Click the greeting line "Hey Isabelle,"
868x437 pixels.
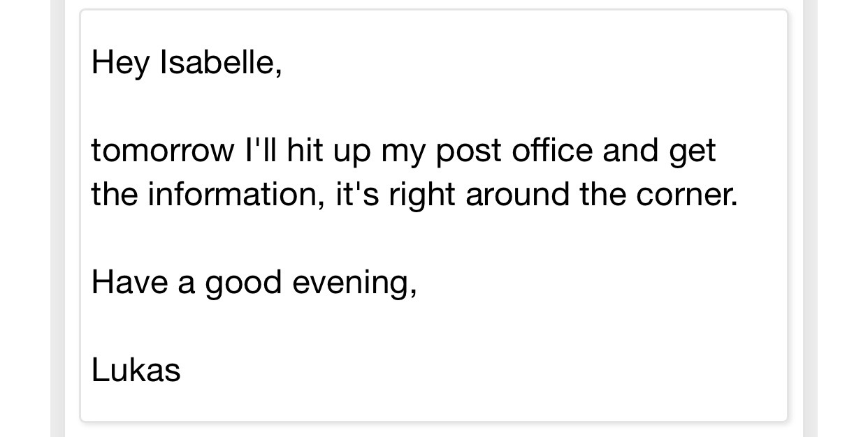click(x=187, y=64)
